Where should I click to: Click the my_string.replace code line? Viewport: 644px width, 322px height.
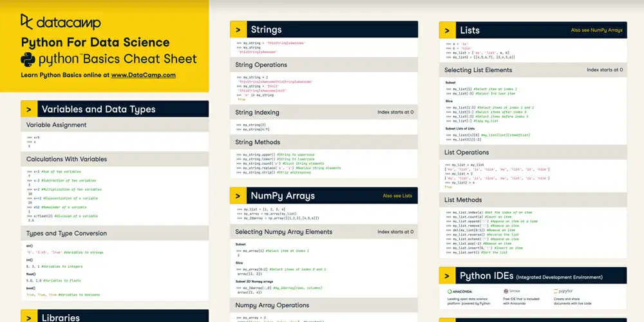[x=289, y=168]
